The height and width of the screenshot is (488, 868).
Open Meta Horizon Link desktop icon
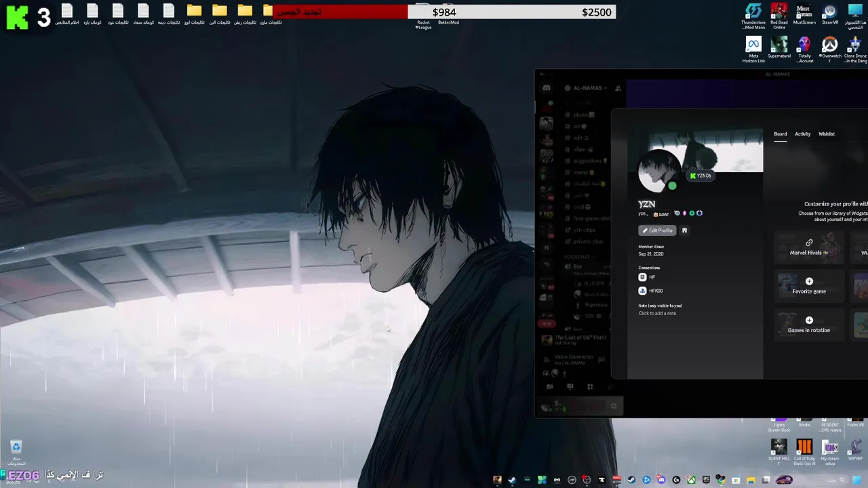[753, 50]
